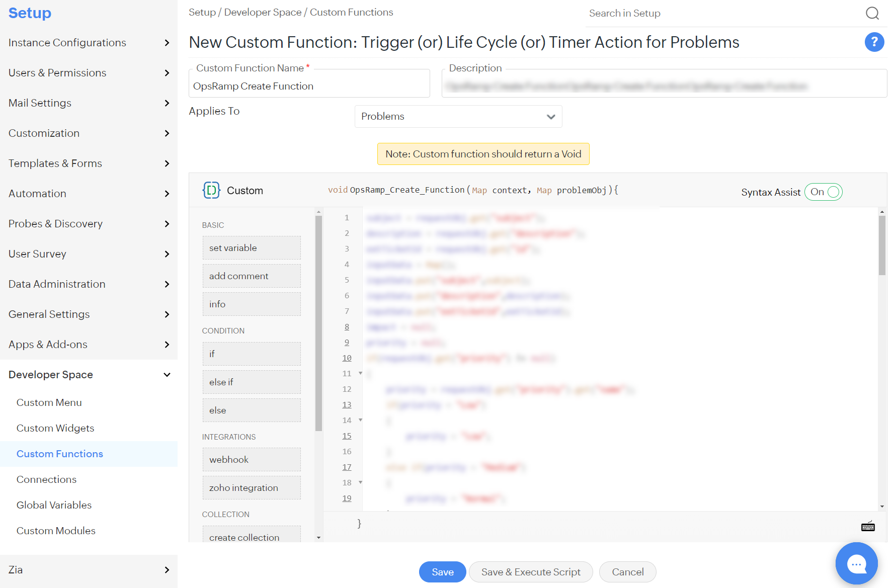Click the search magnifier icon in Setup
This screenshot has width=896, height=588.
(x=872, y=13)
